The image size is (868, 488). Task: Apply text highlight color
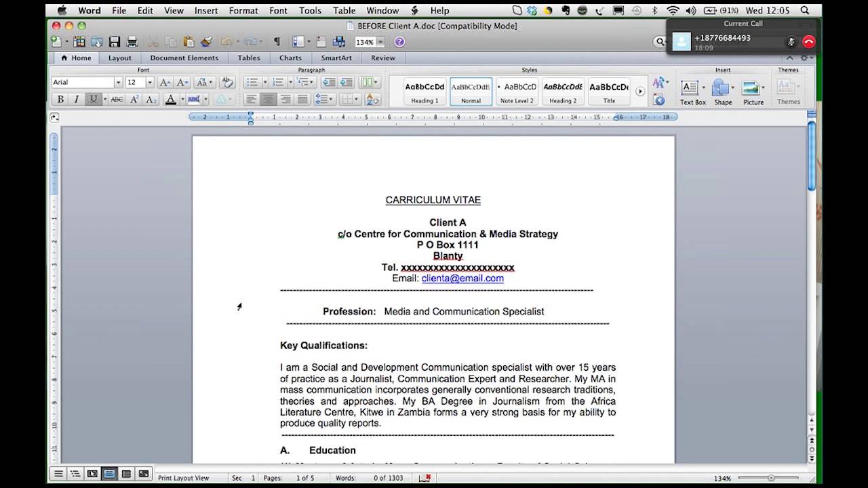(194, 100)
